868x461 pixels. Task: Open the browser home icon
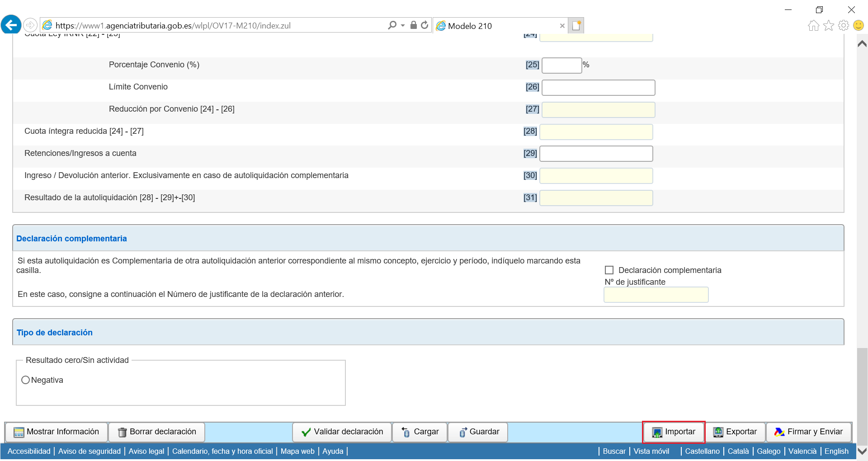[x=813, y=25]
